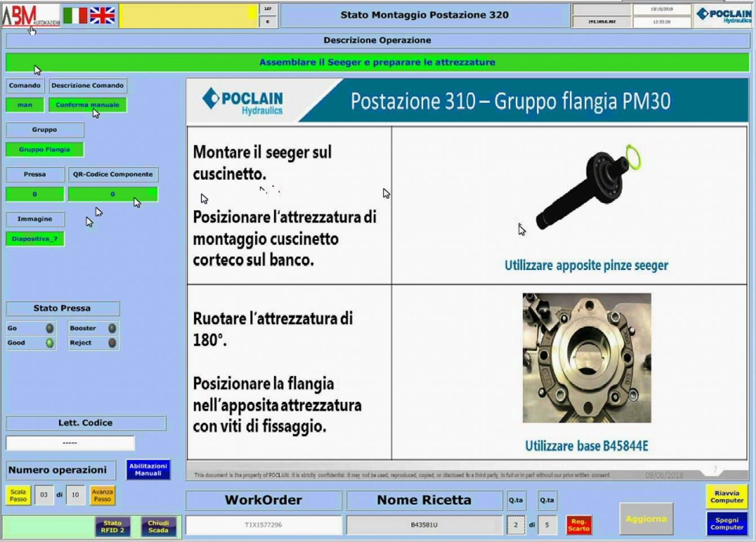
Task: Click the Reg. Scarto red button
Action: click(x=579, y=525)
